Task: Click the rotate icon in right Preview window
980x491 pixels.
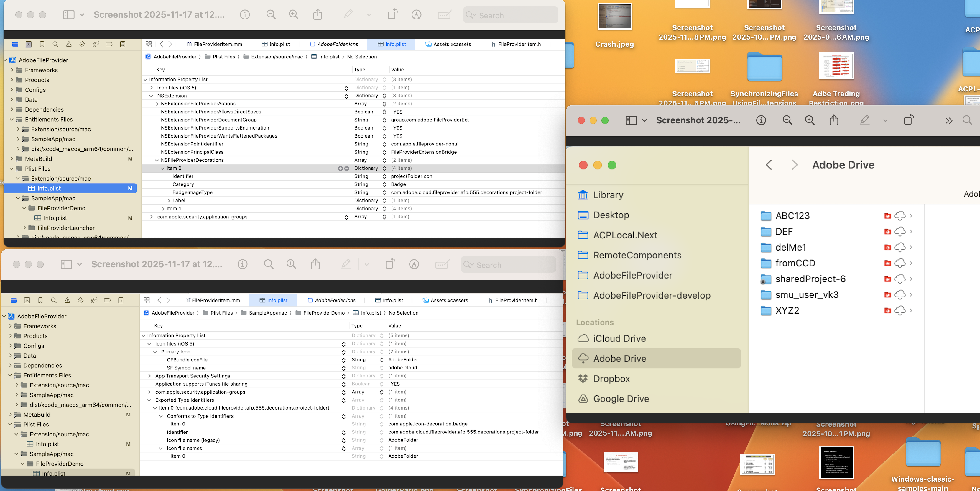Action: point(908,120)
